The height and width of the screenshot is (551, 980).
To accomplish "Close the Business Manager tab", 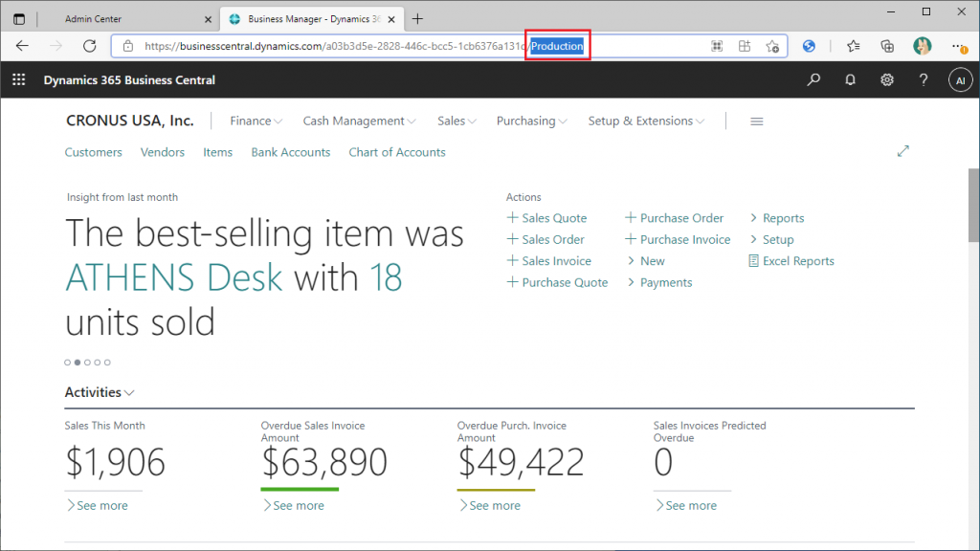I will [391, 19].
